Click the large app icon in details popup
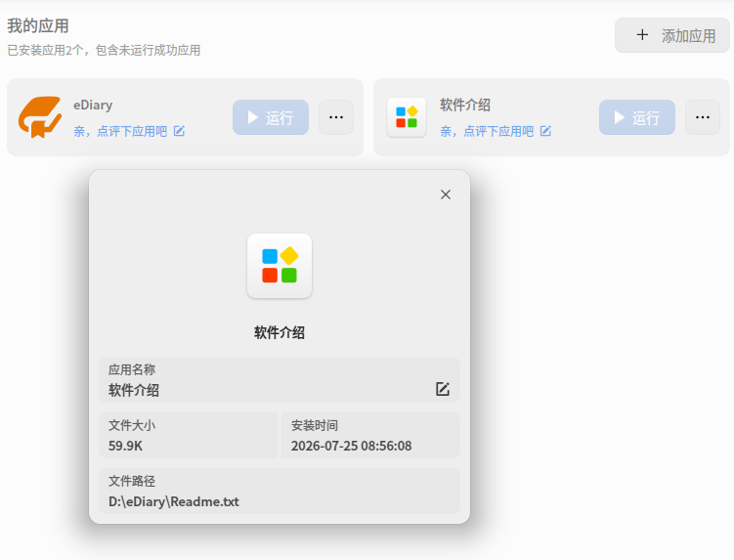 (x=280, y=266)
